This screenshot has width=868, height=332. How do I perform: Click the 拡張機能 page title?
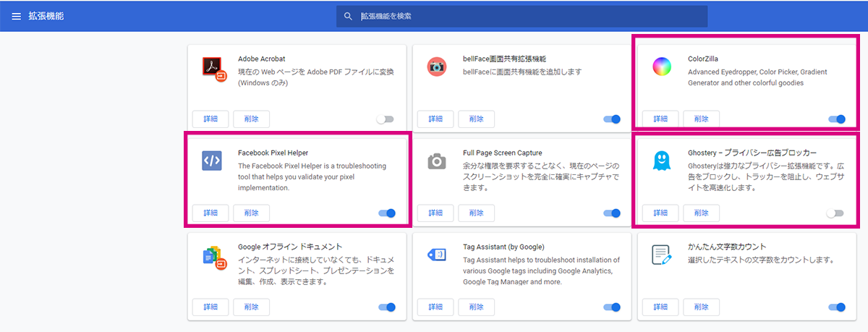click(47, 16)
